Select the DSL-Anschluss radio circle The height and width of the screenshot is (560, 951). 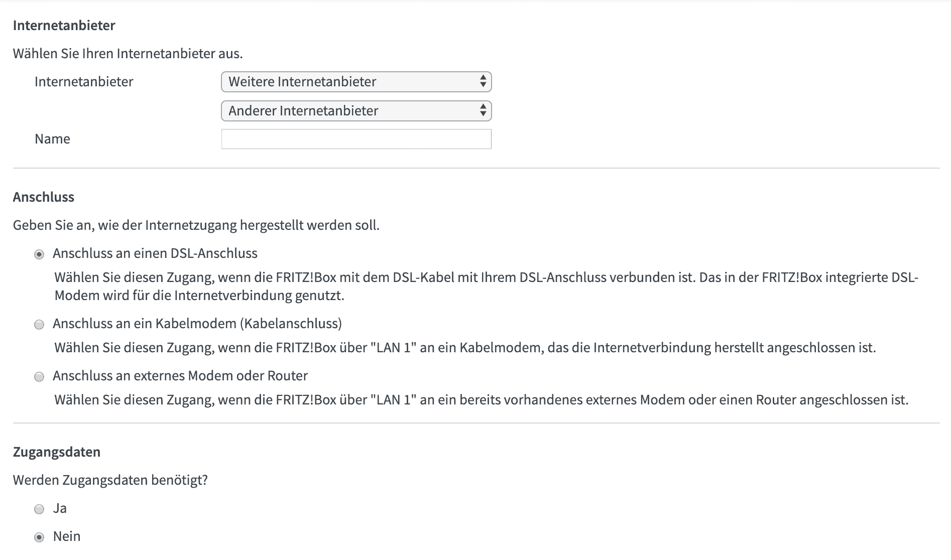point(39,254)
